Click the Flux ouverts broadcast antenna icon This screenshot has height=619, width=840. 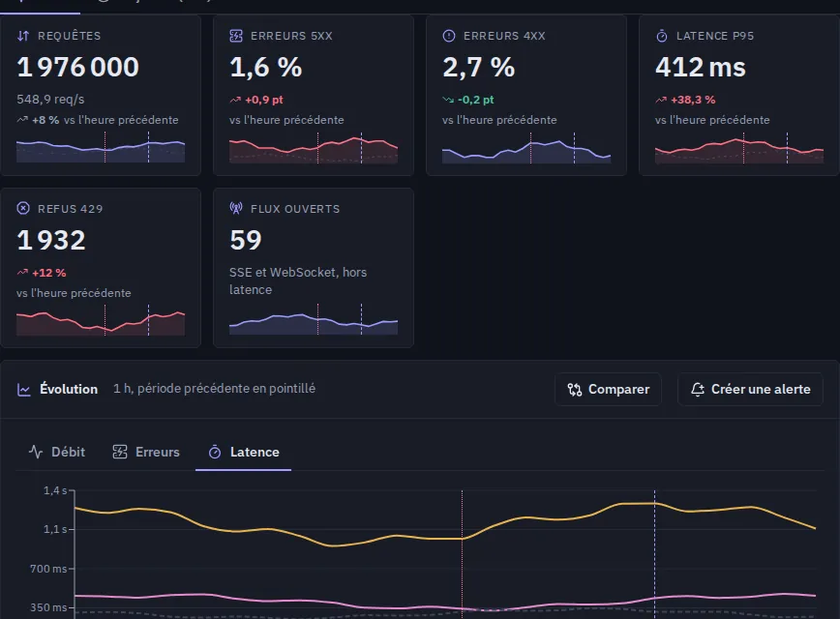[236, 208]
